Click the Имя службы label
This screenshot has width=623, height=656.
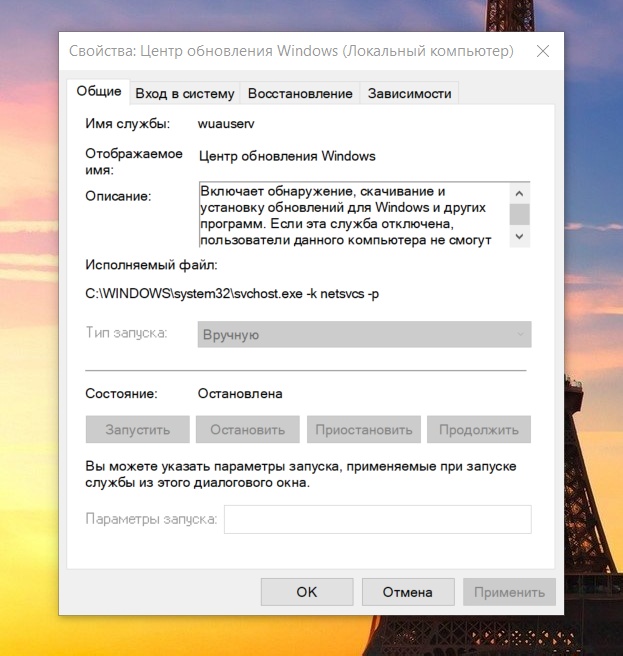(x=128, y=124)
